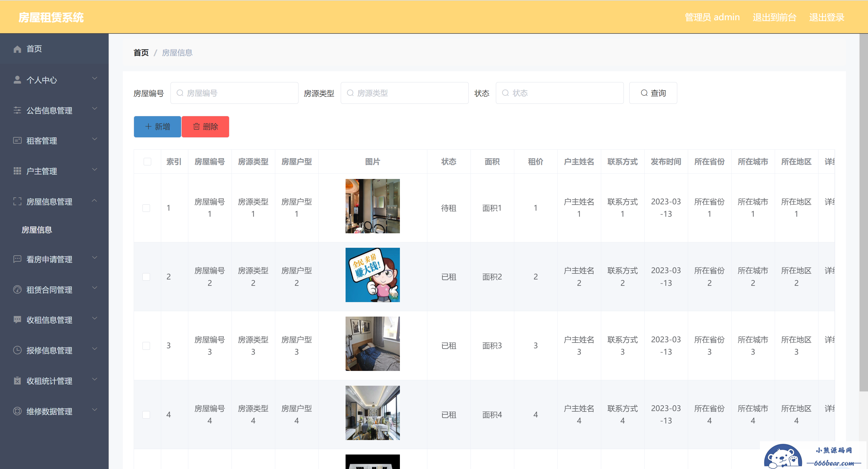868x469 pixels.
Task: Click 管理员 admin in header
Action: click(x=712, y=17)
